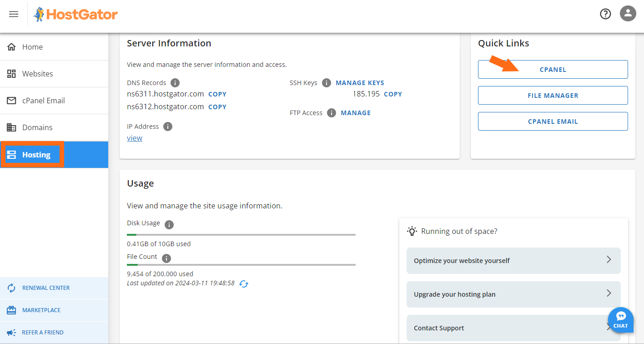644x344 pixels.
Task: Open the help question mark icon
Action: (605, 14)
